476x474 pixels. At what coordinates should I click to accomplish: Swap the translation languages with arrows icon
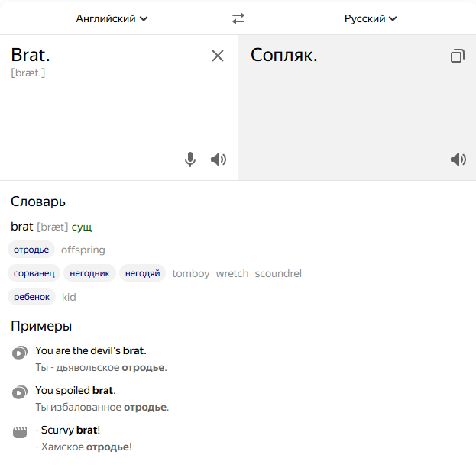click(238, 18)
